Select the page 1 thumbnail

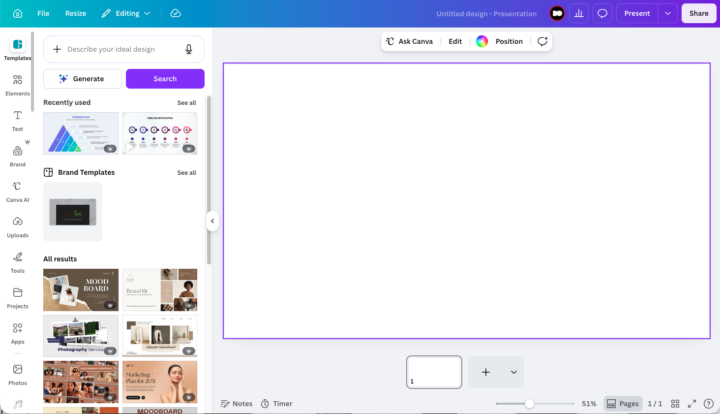[434, 372]
